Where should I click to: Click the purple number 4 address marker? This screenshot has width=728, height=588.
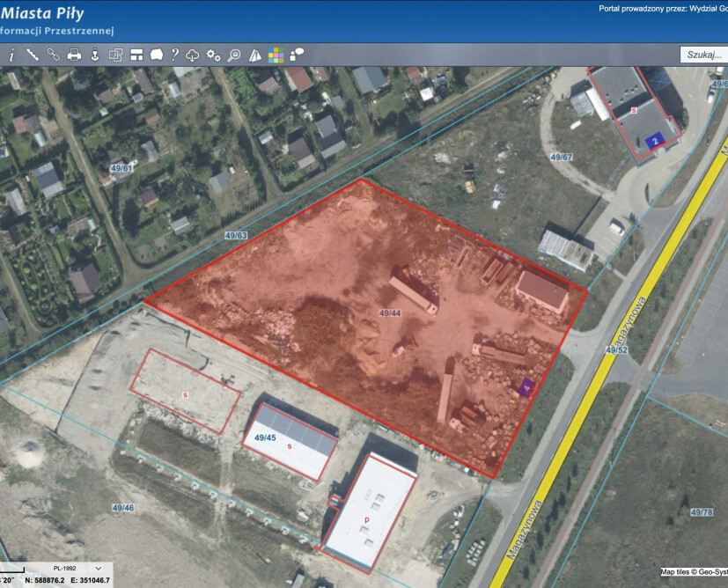[526, 386]
